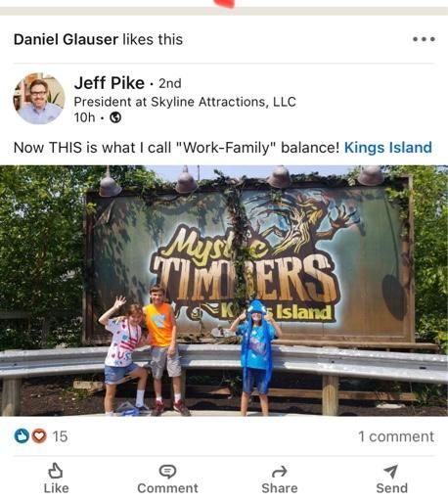Screen dimensions: 448x501
Task: Open the Mystic Timbers photo full view
Action: coord(224,291)
